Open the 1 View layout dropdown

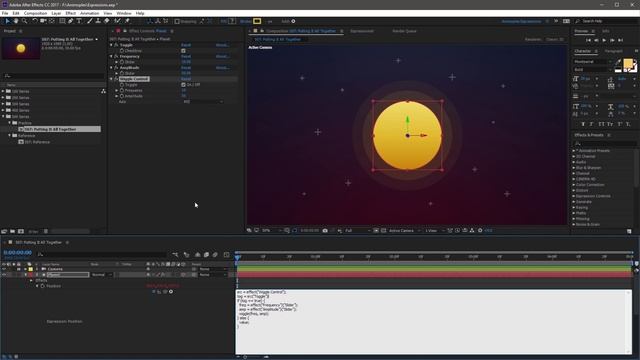click(x=434, y=231)
